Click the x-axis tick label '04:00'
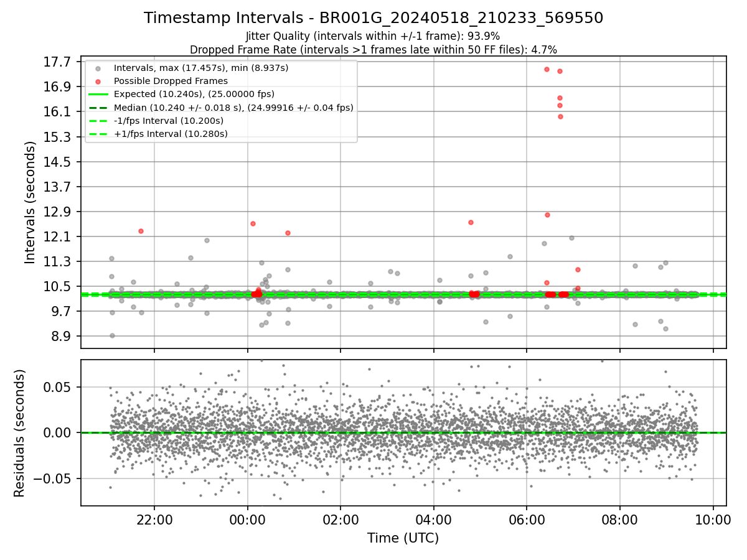Image resolution: width=747 pixels, height=560 pixels. point(434,519)
